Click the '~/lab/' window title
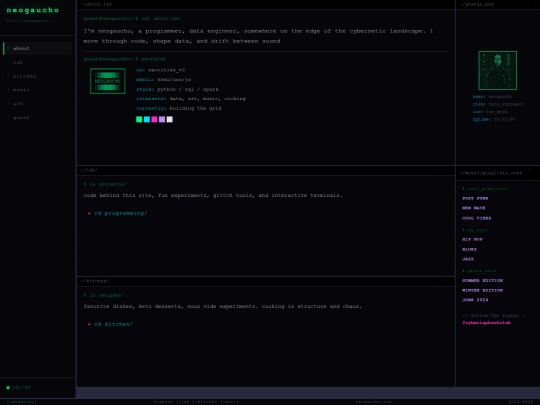The image size is (540, 405). [x=89, y=170]
